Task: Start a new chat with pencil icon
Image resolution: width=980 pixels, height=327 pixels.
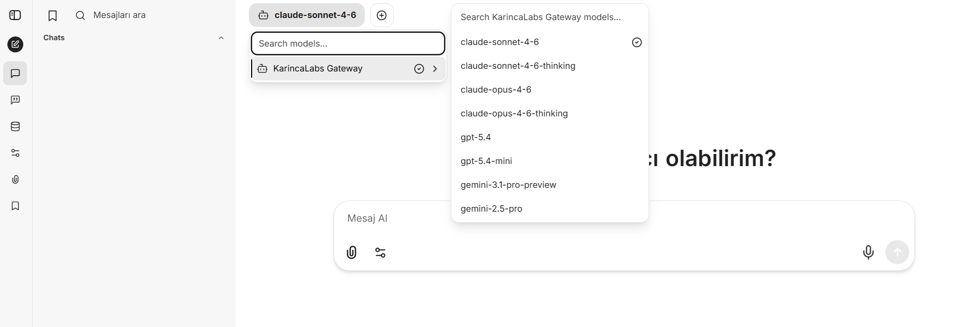Action: tap(15, 44)
